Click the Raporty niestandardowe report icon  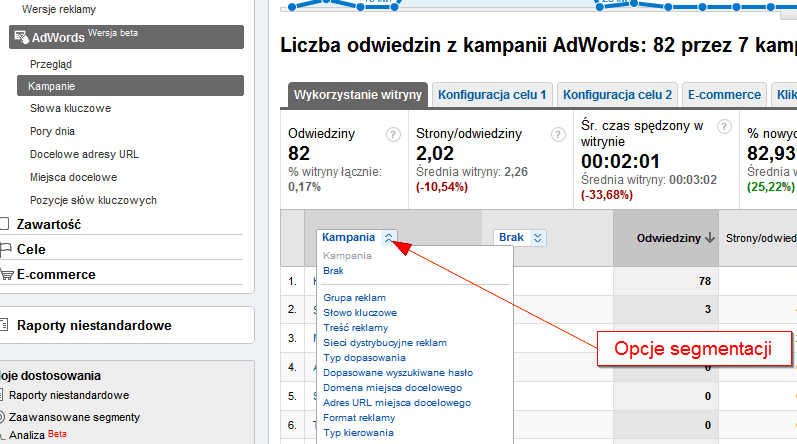click(x=6, y=325)
